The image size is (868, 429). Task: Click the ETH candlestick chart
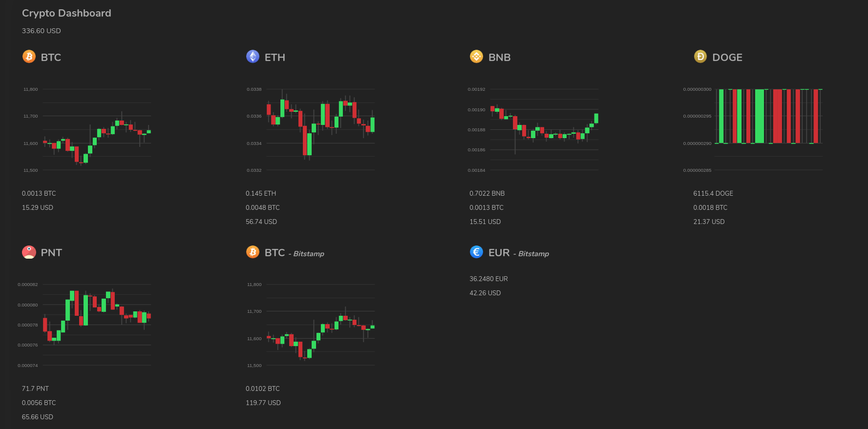[311, 130]
